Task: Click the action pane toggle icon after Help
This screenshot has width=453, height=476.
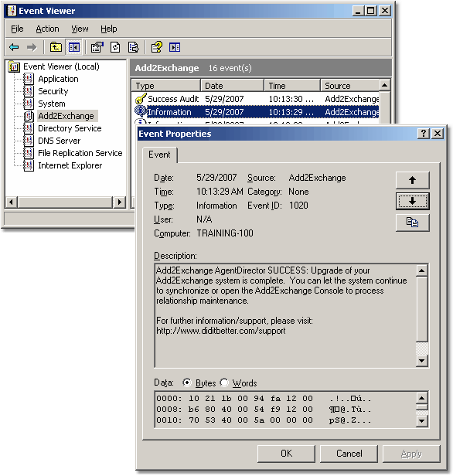Action: pos(175,47)
